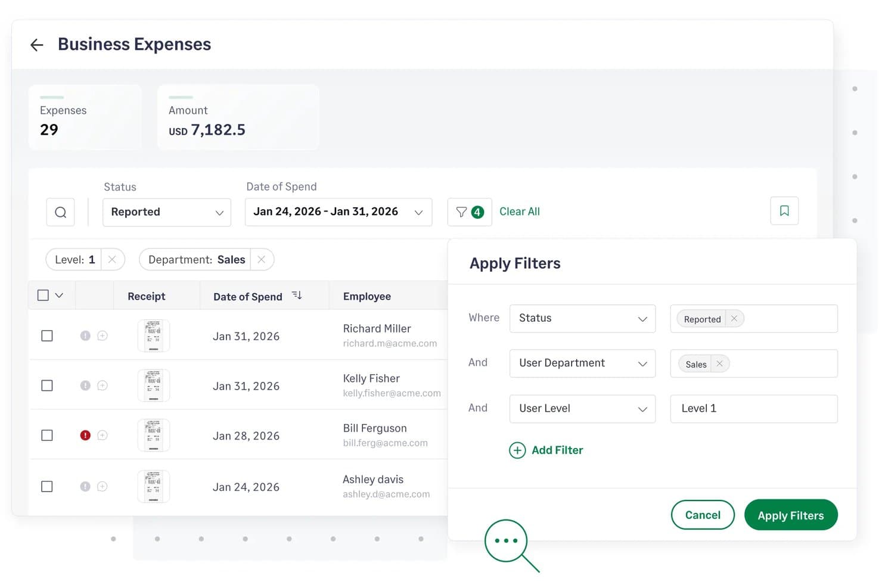Open the Date of Spend range dropdown
The image size is (882, 588).
[338, 212]
